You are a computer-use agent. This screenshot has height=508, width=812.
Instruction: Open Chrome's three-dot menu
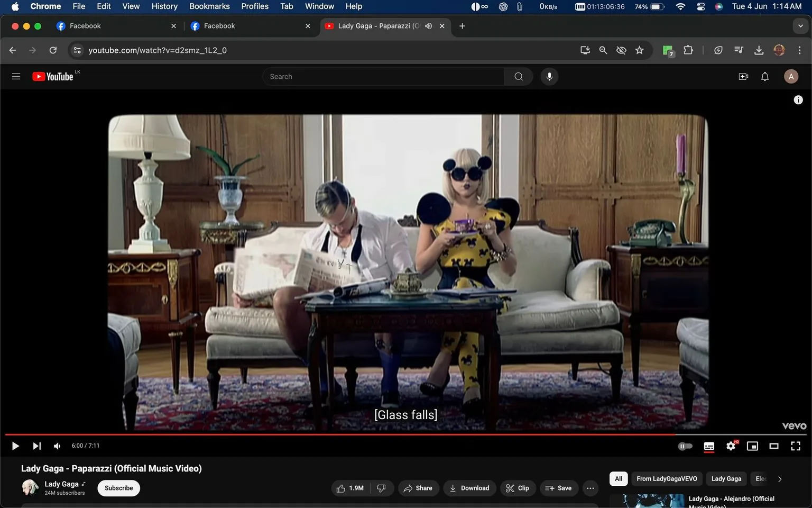point(800,50)
